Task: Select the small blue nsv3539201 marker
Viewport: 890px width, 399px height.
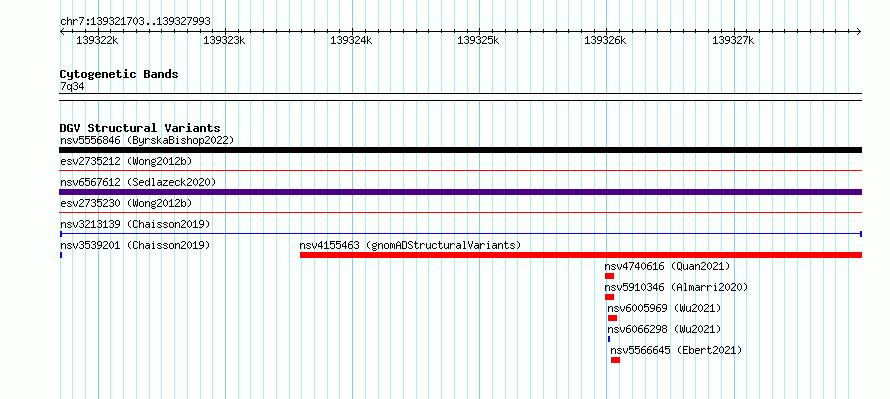Action: [61, 255]
